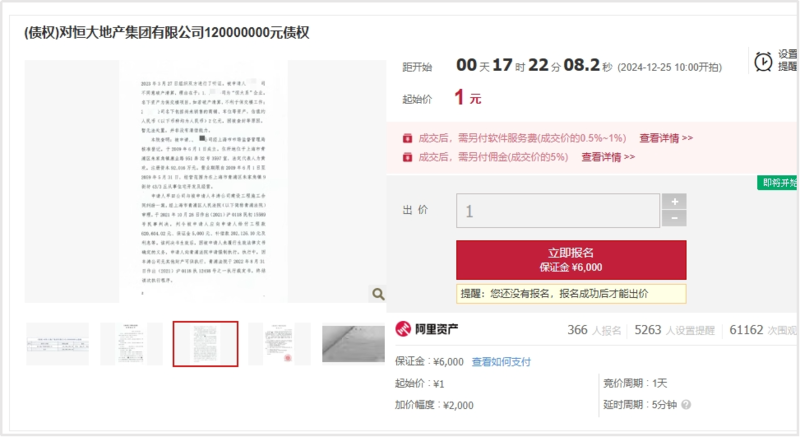Click red bag icon beside 佣金 notice
Screen dimensions: 800x437
pos(407,157)
